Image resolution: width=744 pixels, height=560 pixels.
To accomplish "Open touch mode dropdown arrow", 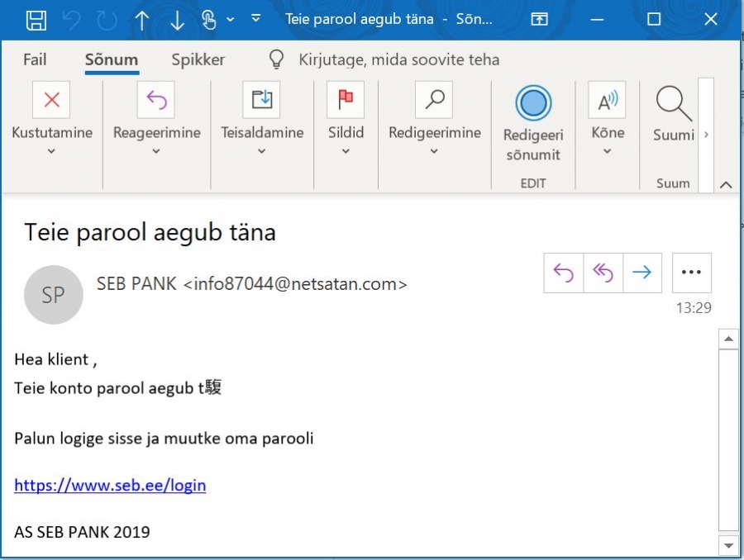I will [x=230, y=20].
